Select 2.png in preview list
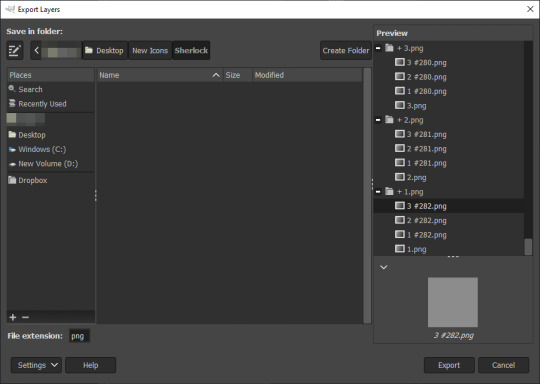This screenshot has width=540, height=384. [416, 178]
